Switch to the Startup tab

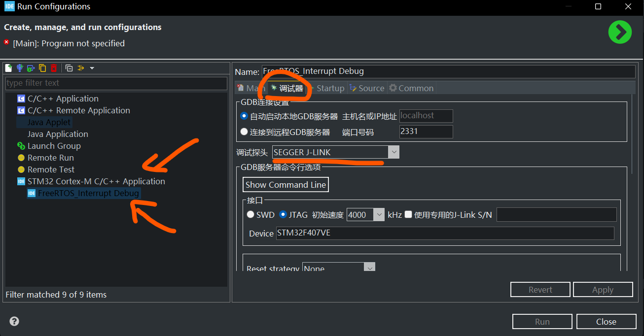point(326,88)
